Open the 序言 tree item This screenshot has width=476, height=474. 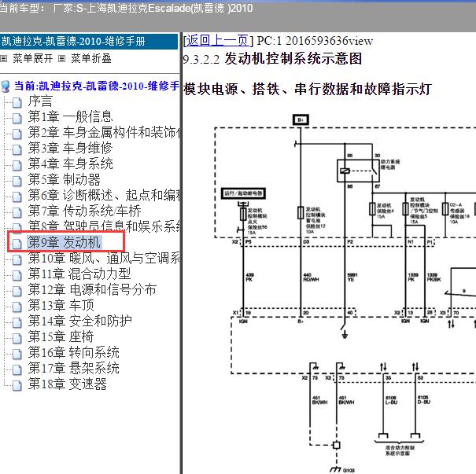(40, 101)
